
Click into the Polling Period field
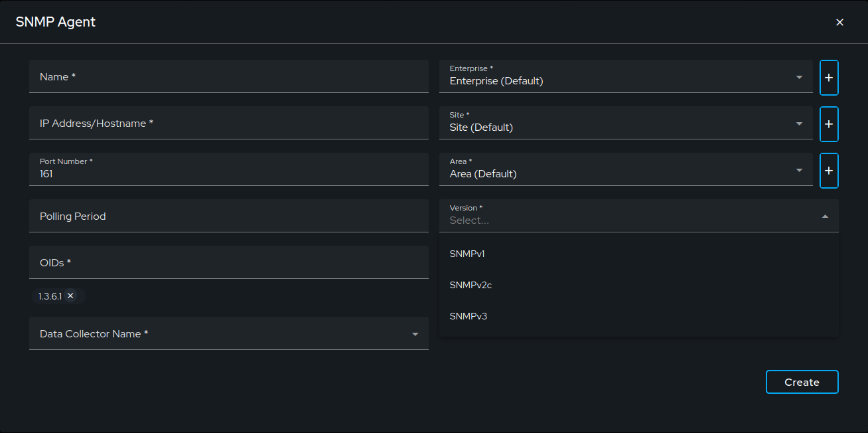point(229,216)
